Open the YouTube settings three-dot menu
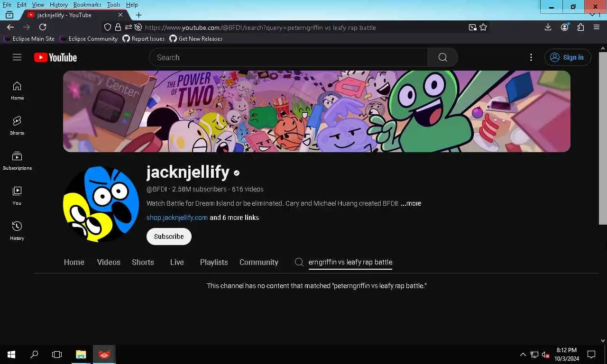 [x=531, y=57]
